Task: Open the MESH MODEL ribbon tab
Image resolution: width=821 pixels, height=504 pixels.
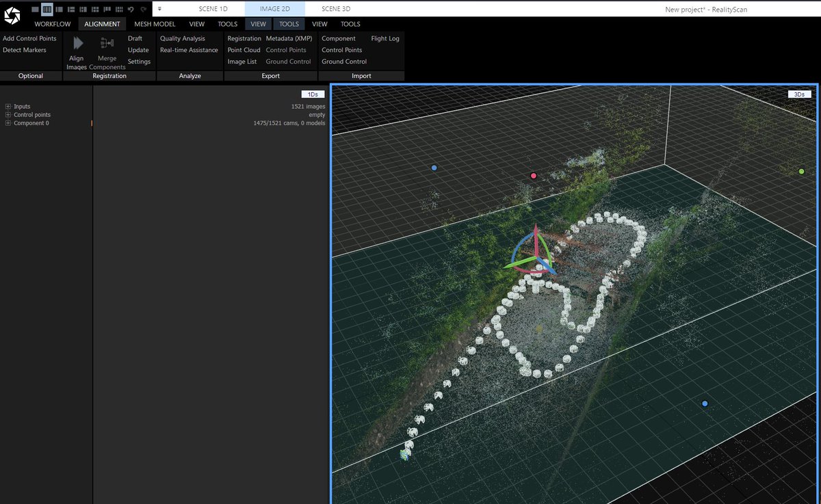Action: point(155,24)
